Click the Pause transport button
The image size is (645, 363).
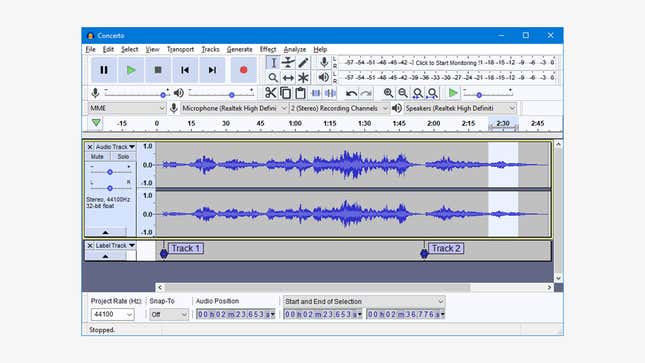(x=104, y=70)
